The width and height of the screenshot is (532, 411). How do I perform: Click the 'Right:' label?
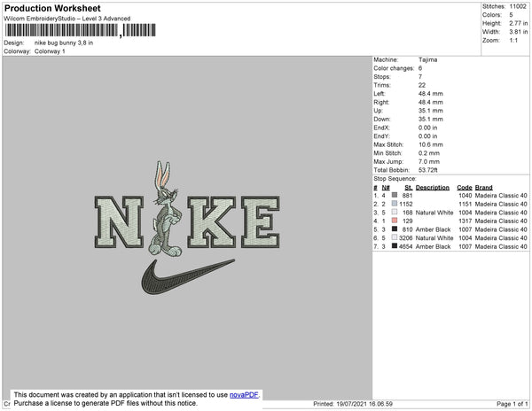point(381,102)
